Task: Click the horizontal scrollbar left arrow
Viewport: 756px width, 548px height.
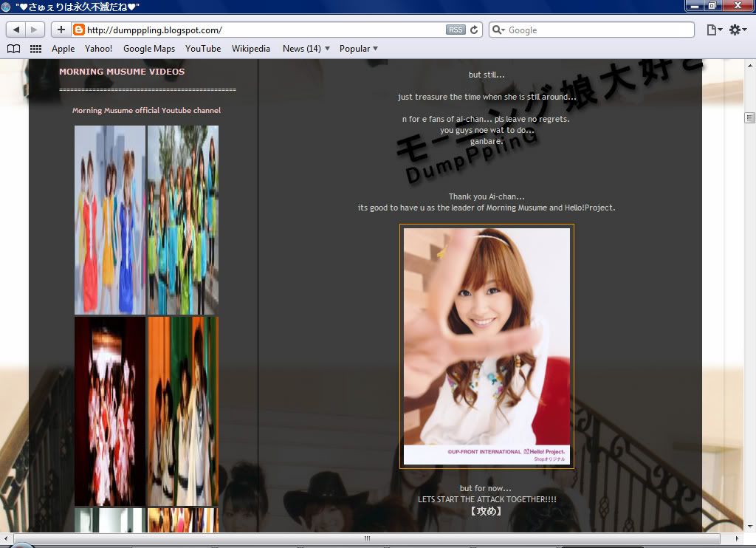Action: tap(6, 538)
